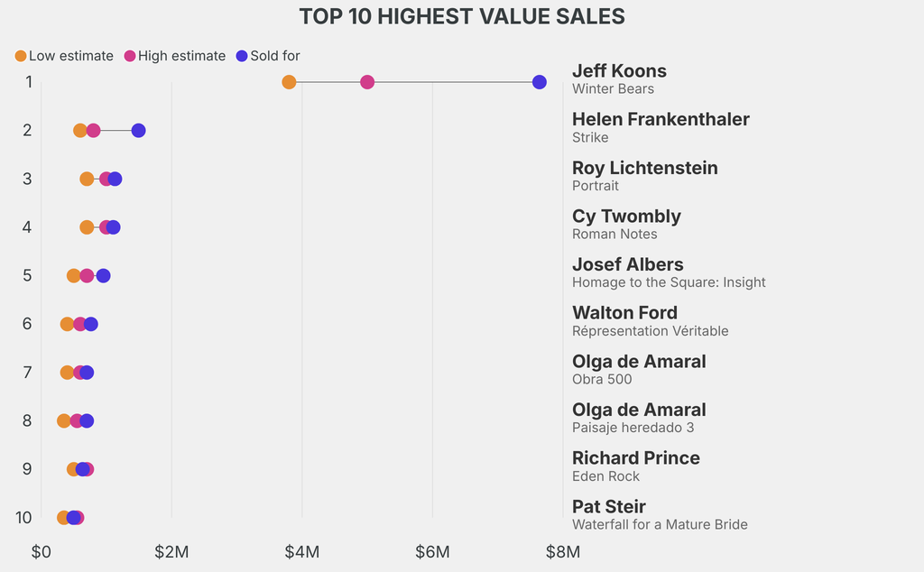Click the "Roman Notes" artwork subtitle

[614, 235]
